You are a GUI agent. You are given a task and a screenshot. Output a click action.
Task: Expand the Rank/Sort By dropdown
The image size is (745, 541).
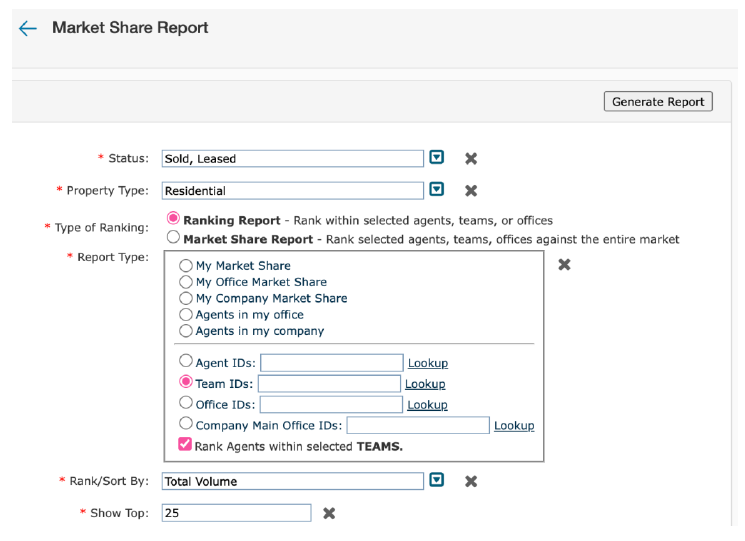click(436, 481)
